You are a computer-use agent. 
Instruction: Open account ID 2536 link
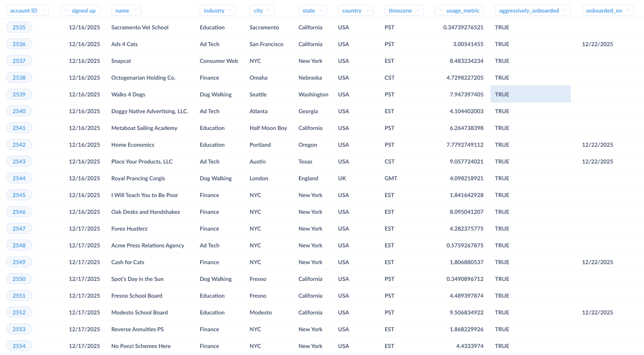(x=19, y=44)
